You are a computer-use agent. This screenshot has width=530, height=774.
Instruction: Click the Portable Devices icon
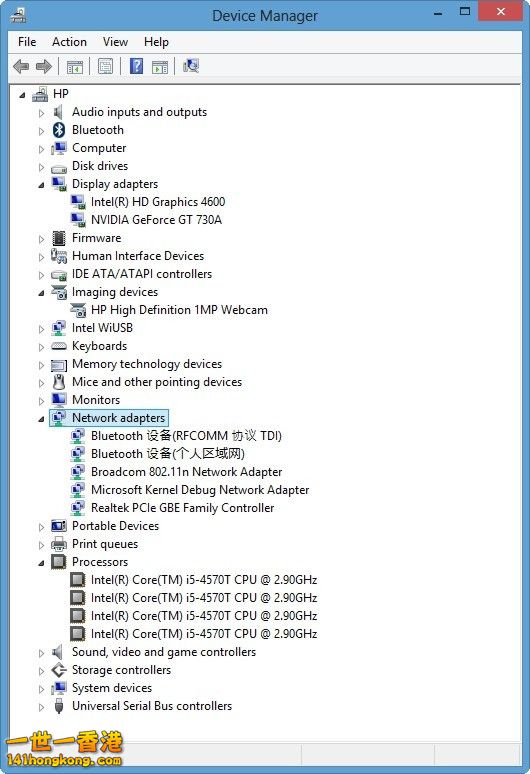59,526
